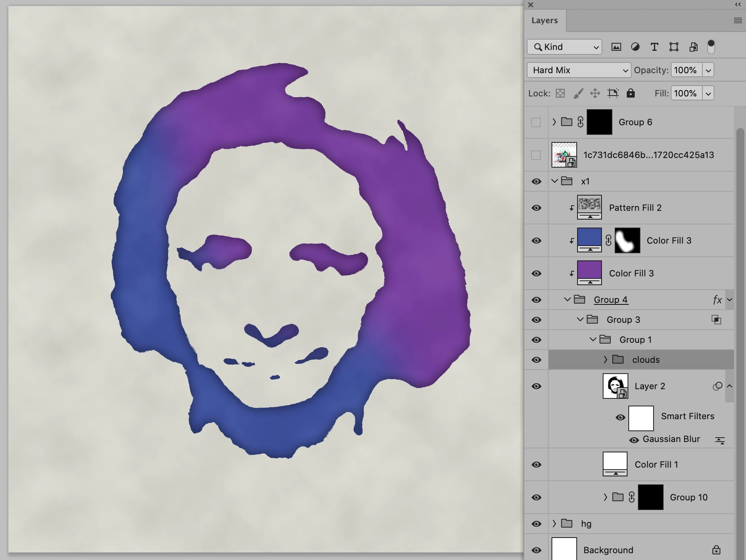This screenshot has width=746, height=560.
Task: Click Group 3 blending options badge icon
Action: click(716, 320)
